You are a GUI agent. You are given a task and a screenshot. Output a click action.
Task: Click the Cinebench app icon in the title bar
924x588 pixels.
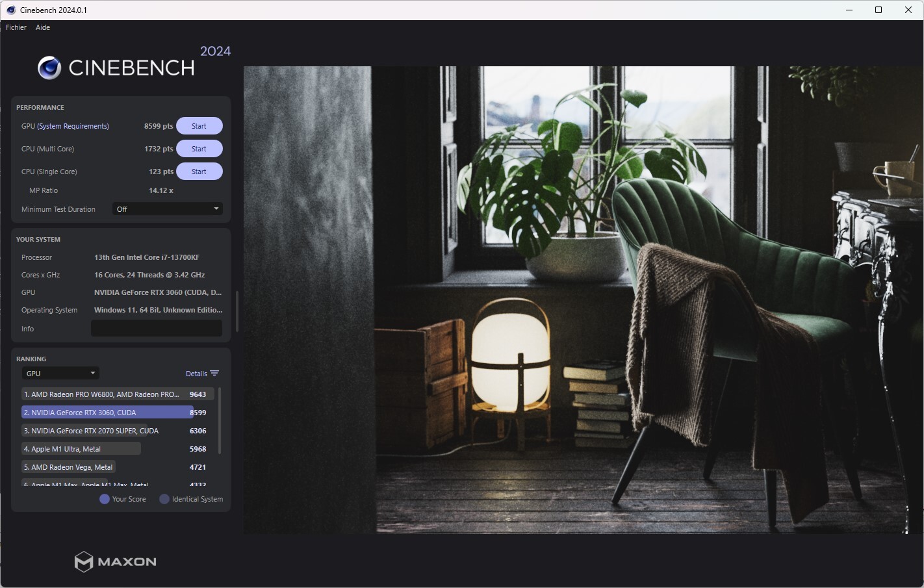click(x=10, y=10)
